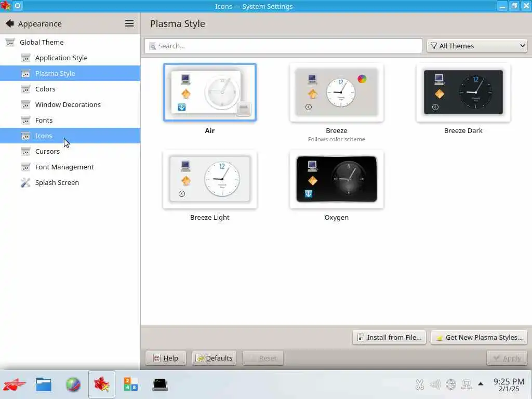Click the display/network monitor tray icon
The height and width of the screenshot is (399, 532).
click(x=467, y=384)
